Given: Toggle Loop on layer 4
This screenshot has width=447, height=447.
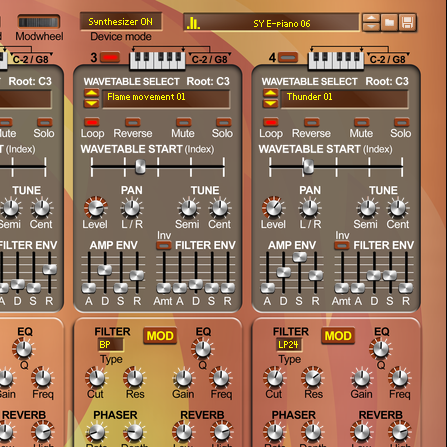Looking at the screenshot, I should coord(271,122).
